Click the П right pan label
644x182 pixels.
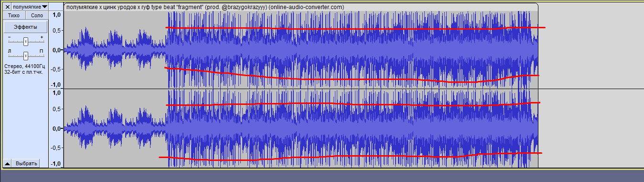[41, 51]
